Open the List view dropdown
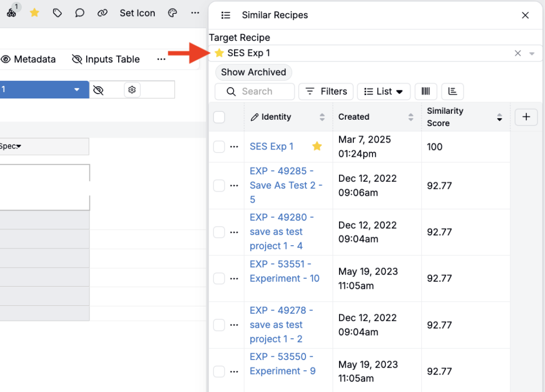 click(383, 91)
